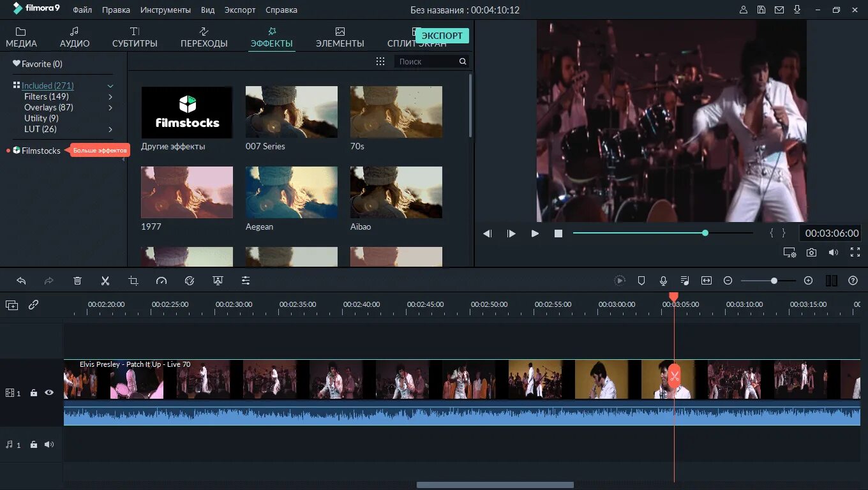Select Utility (9) category
The image size is (868, 490).
[x=41, y=119]
